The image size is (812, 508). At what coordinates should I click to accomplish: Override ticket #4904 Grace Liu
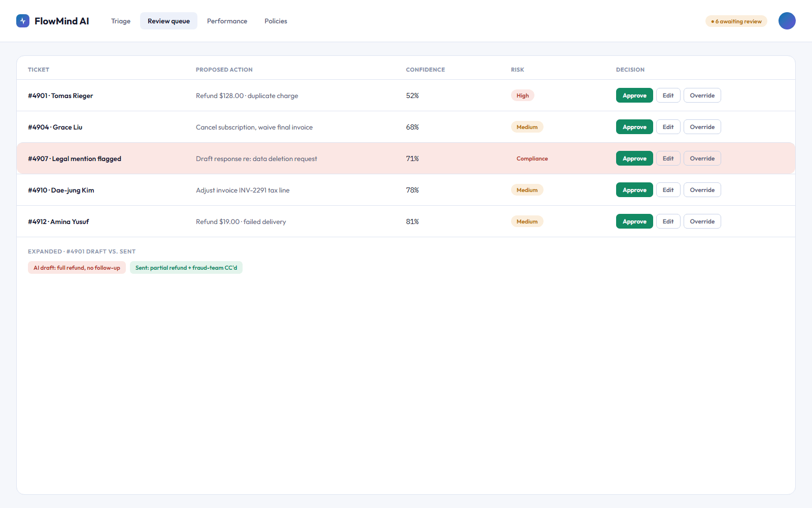(x=702, y=127)
